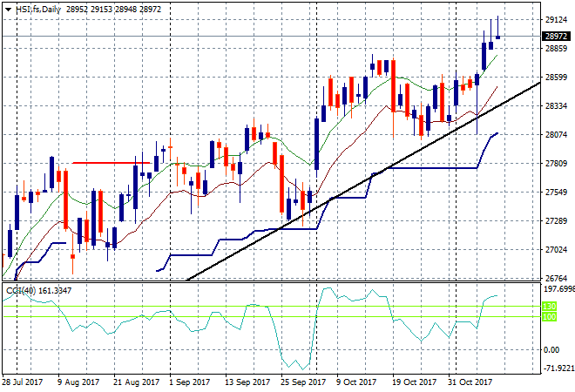The width and height of the screenshot is (575, 392).
Task: Click the 28074 price axis label
Action: 556,134
